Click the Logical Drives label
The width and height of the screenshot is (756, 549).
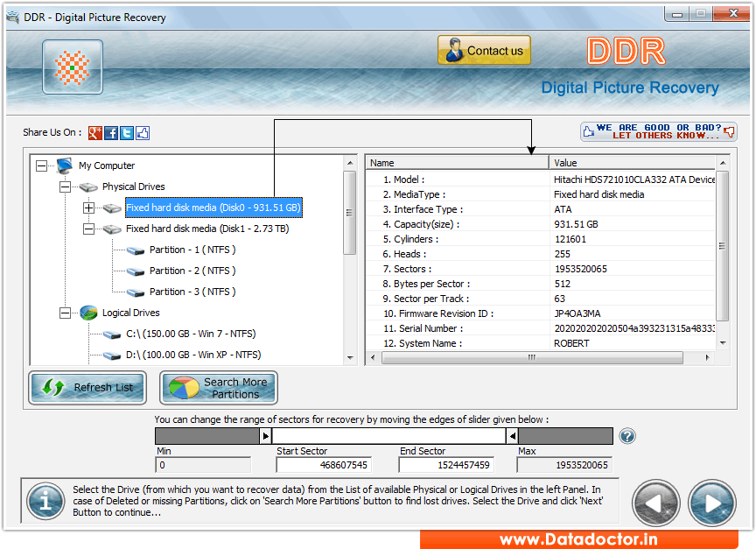[130, 313]
